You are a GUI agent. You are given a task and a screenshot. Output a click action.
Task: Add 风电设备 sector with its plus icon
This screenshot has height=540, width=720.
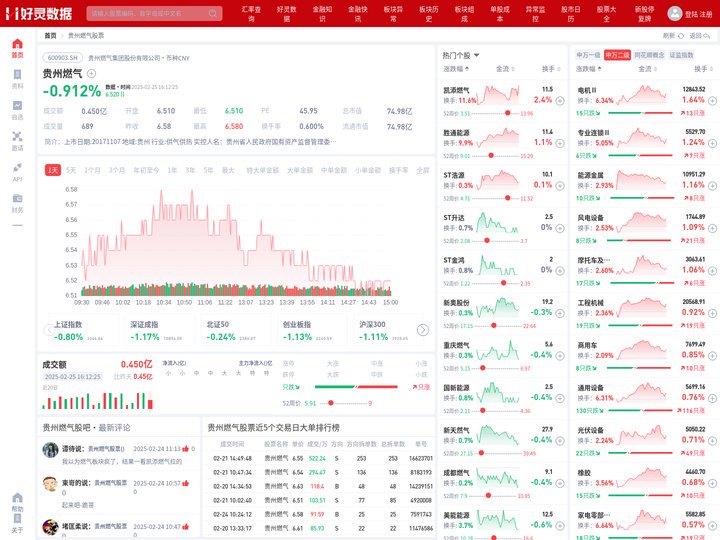712,228
